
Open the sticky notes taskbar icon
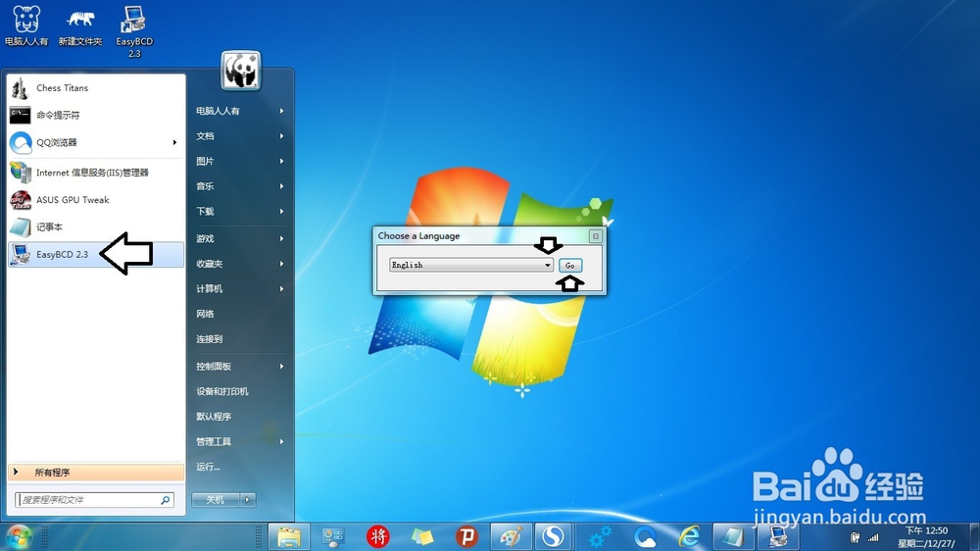point(422,536)
